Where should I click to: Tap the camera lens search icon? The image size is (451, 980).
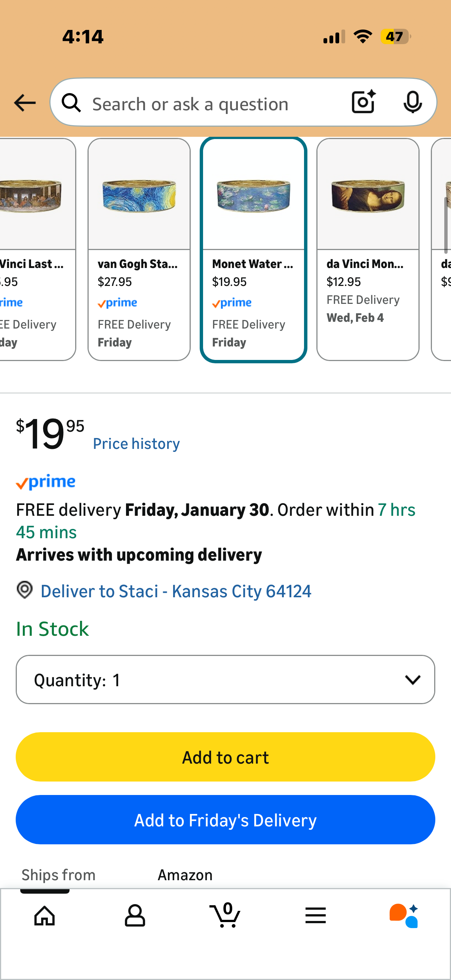point(363,102)
